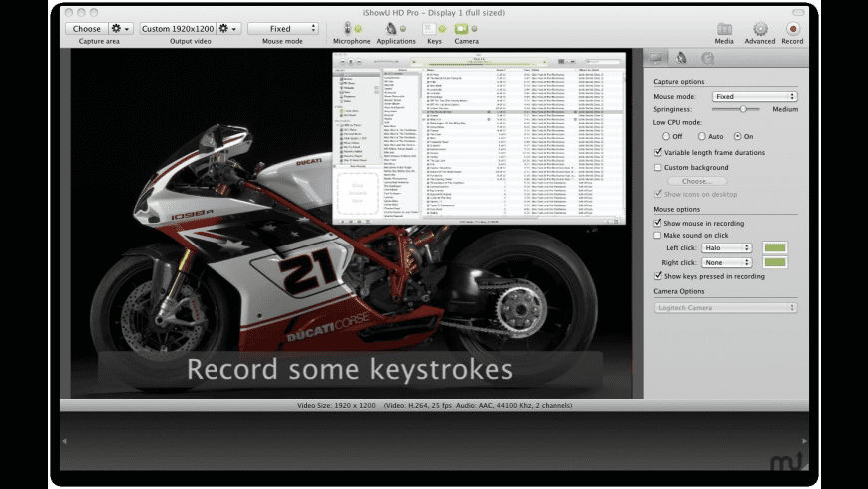Toggle the Camera status indicator light
This screenshot has width=868, height=489.
474,29
